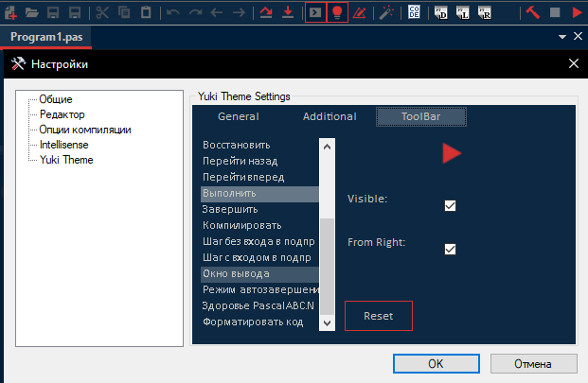Viewport: 588px width, 383px height.
Task: Select Режим автозавершения list item
Action: [259, 289]
